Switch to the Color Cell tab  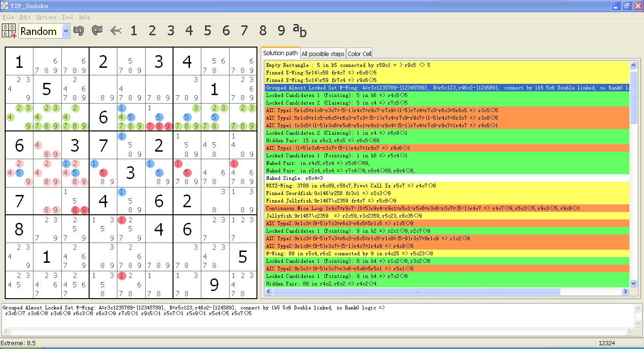tap(360, 54)
